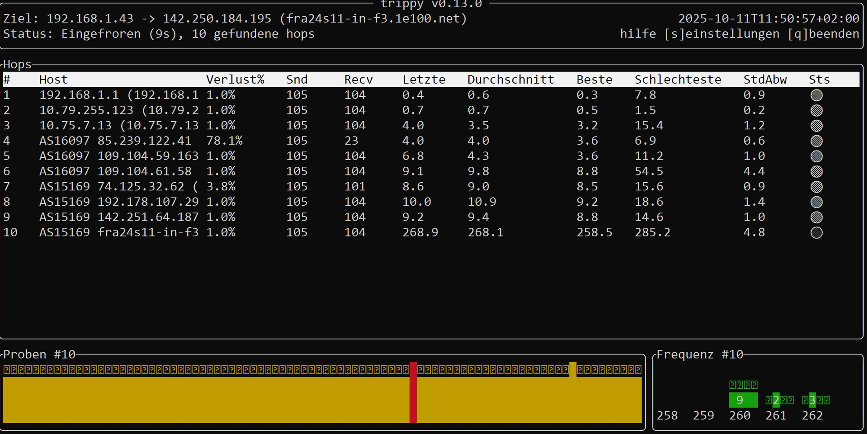868x434 pixels.
Task: Click the status icon for hop 7
Action: click(x=816, y=187)
